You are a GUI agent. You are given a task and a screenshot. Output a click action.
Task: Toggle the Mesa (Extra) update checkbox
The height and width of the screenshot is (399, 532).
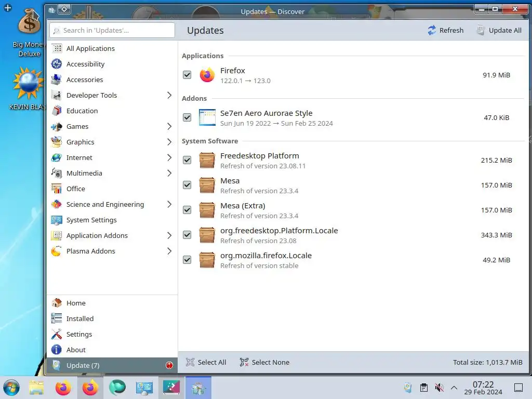click(x=187, y=210)
